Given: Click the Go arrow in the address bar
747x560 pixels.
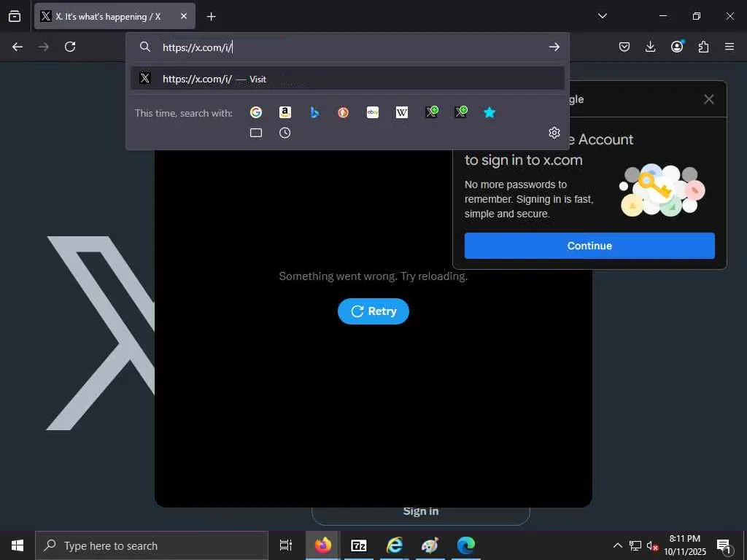Looking at the screenshot, I should click(554, 47).
